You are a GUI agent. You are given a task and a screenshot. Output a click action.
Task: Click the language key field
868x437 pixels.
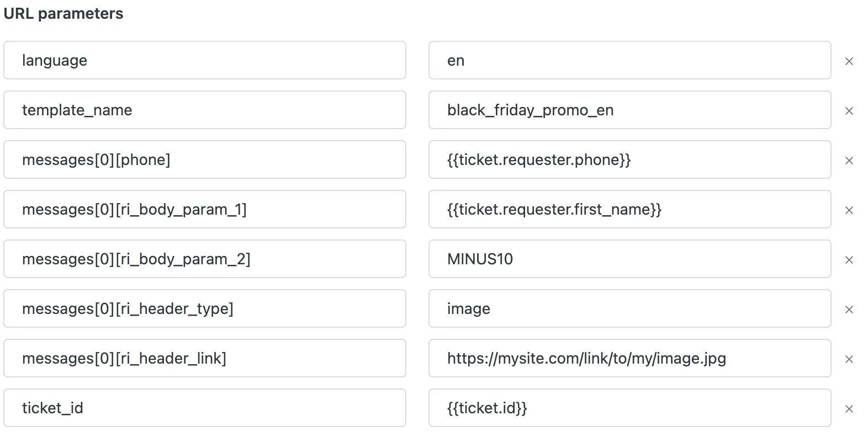(204, 60)
